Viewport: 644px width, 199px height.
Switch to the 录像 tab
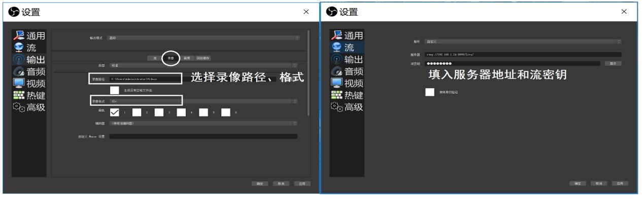click(171, 58)
